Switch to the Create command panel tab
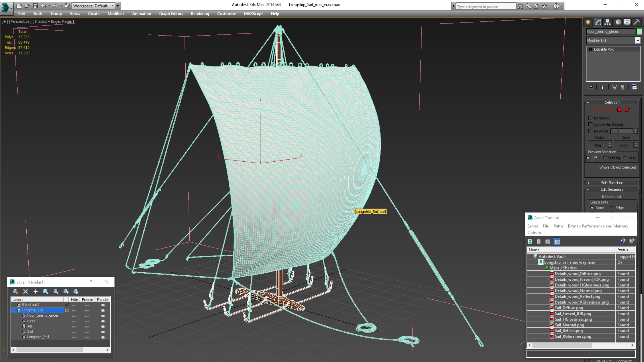The width and height of the screenshot is (644, 362). point(588,22)
